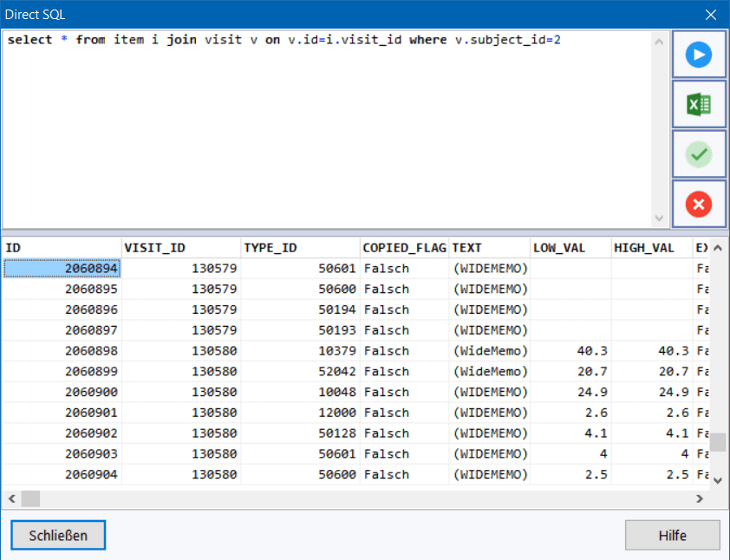Viewport: 730px width, 560px height.
Task: Click the HIGH_VAL column header
Action: [x=651, y=248]
